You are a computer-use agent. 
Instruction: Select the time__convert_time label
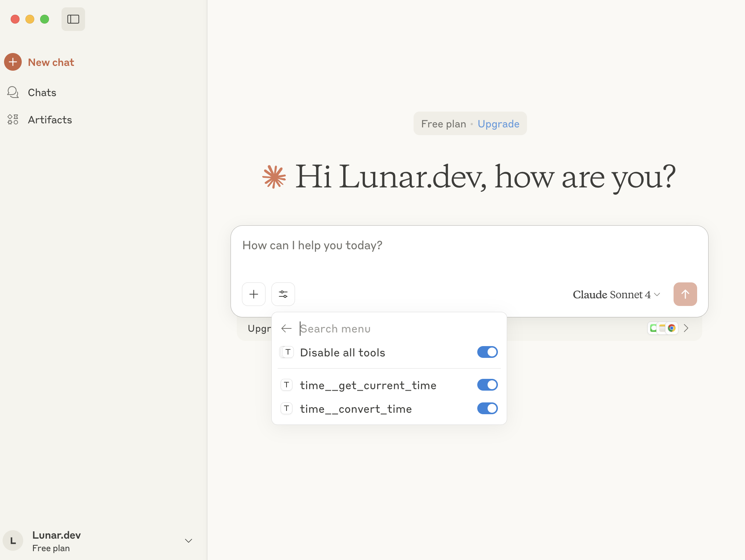[x=356, y=409]
